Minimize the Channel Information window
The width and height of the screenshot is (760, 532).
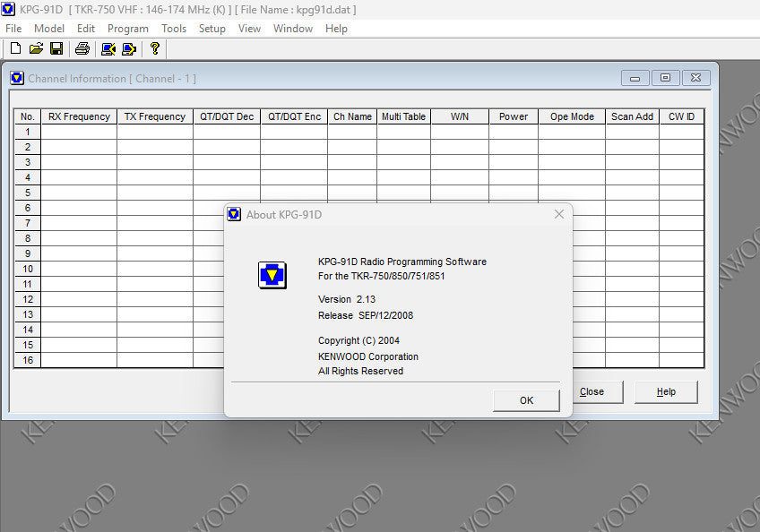click(635, 78)
